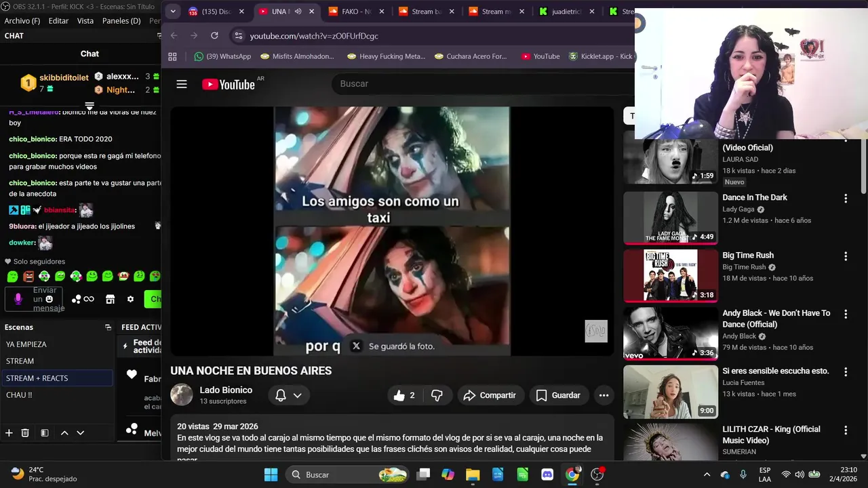
Task: Like the video with thumbs up
Action: point(406,395)
